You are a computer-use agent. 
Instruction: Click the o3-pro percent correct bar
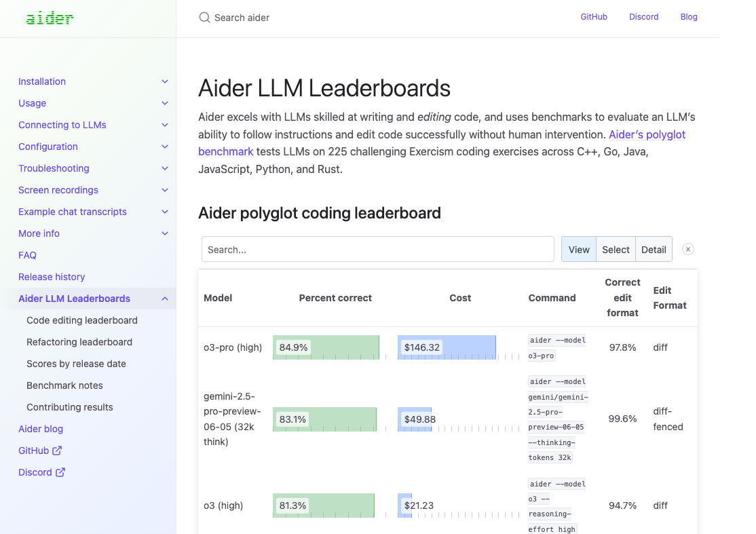point(326,347)
